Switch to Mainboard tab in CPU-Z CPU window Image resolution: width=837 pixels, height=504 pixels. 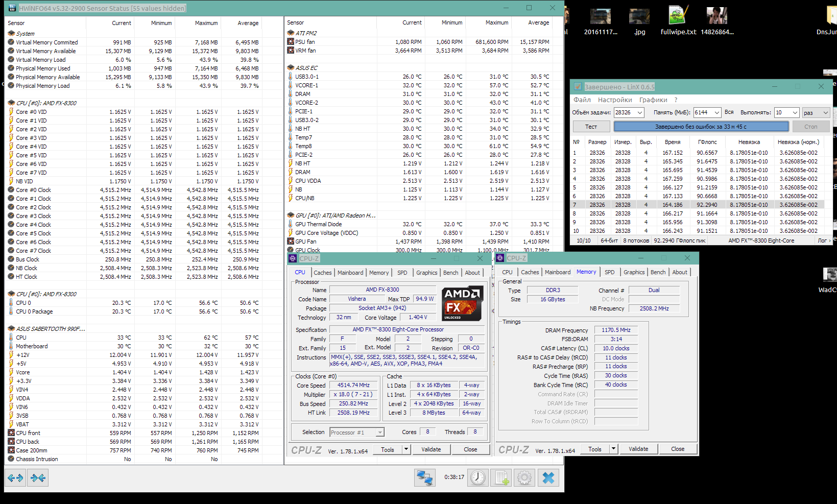point(350,273)
